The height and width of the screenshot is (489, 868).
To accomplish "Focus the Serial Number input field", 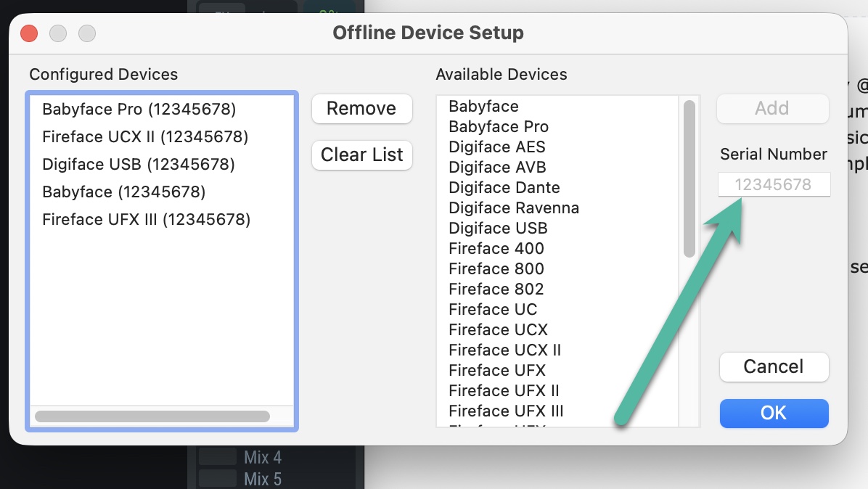I will pyautogui.click(x=774, y=184).
